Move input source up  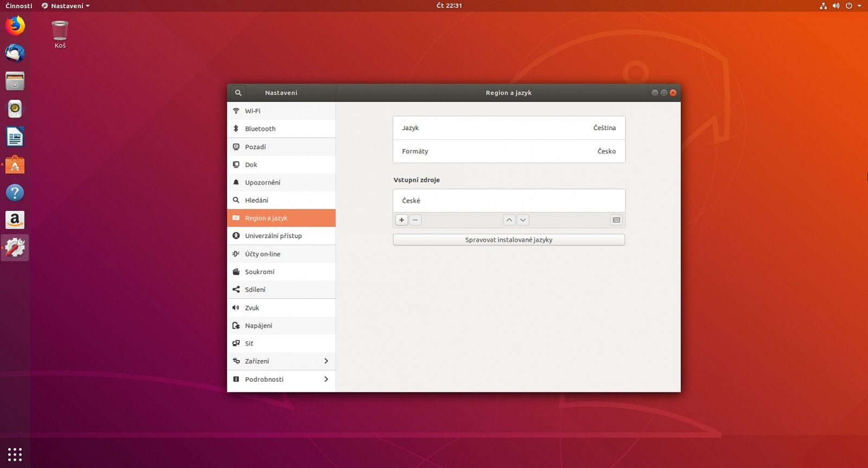509,220
